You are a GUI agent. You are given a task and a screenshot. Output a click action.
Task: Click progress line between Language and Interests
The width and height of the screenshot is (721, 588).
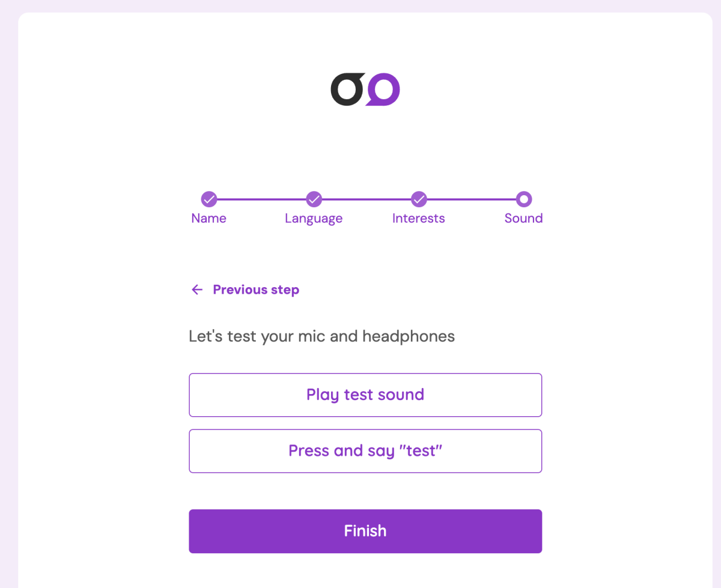367,199
